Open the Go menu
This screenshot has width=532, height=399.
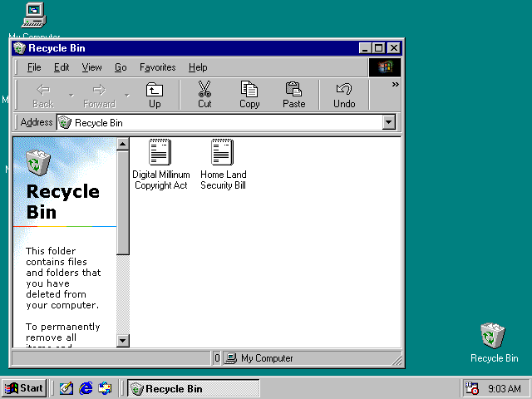(121, 67)
